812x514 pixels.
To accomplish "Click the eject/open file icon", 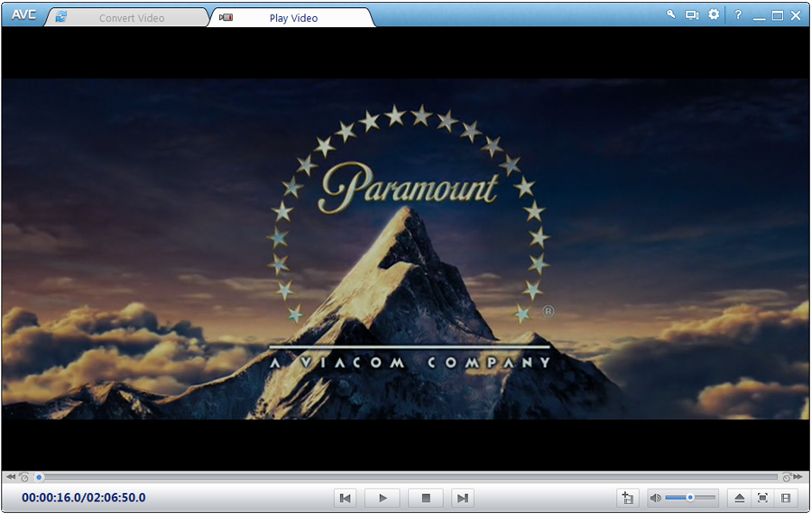I will coord(740,498).
